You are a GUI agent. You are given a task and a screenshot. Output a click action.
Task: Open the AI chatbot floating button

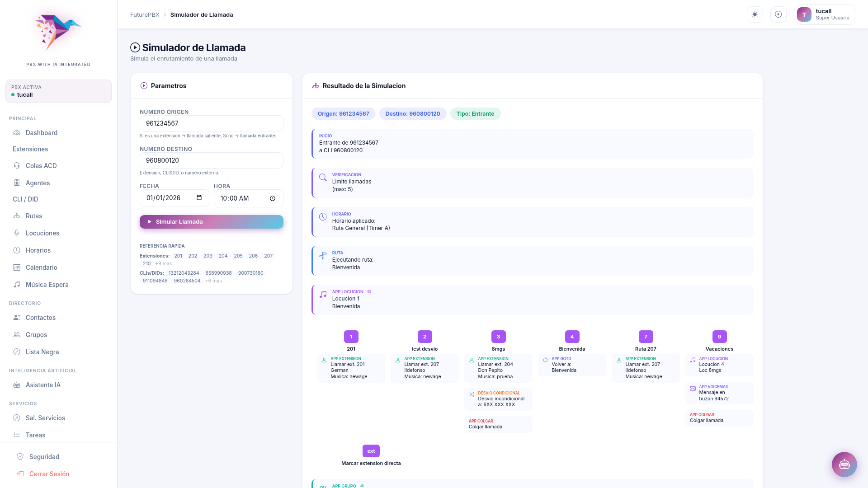point(844,464)
